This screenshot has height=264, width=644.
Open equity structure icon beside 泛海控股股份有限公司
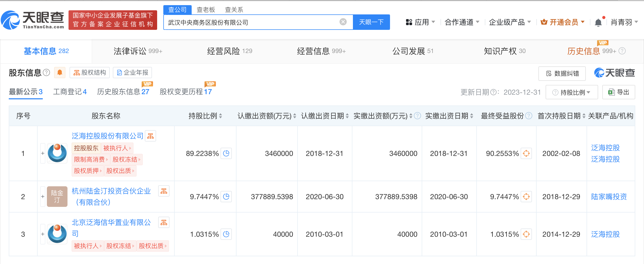coord(150,136)
